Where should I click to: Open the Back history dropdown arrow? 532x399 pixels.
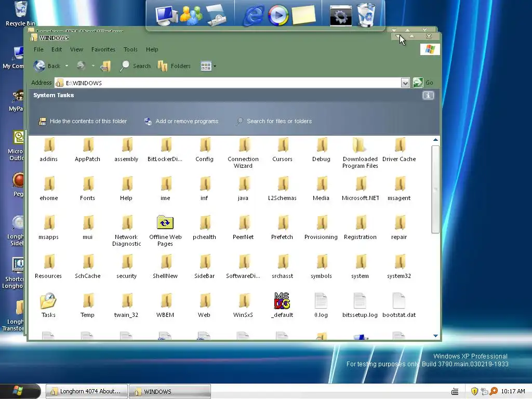pos(67,66)
